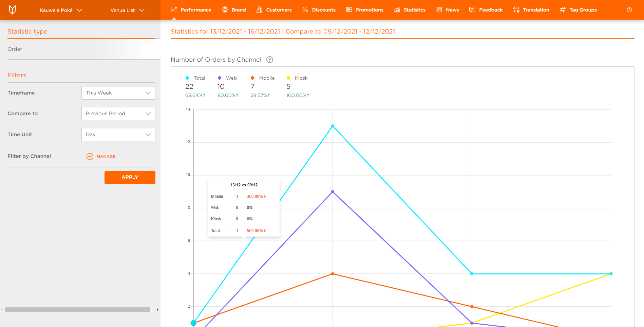Open the Translation tab
This screenshot has height=327, width=644.
pyautogui.click(x=531, y=10)
